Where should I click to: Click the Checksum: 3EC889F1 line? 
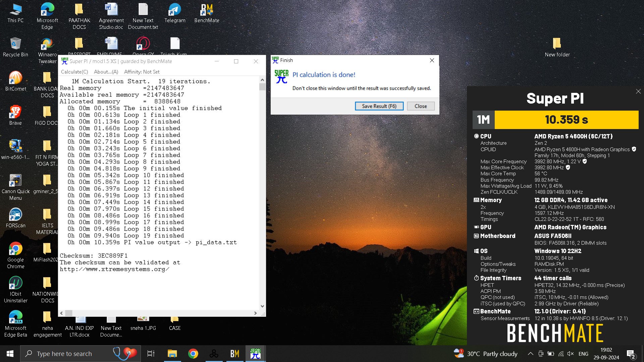coord(94,256)
